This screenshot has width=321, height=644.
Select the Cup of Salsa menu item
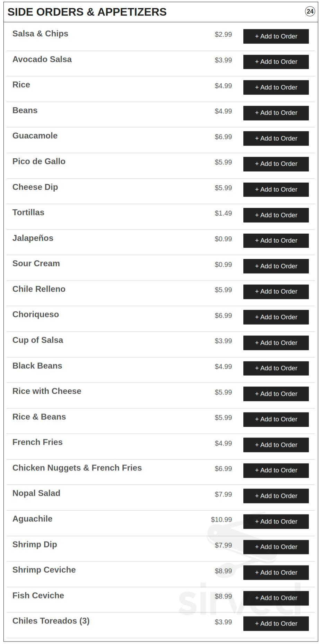pos(37,340)
